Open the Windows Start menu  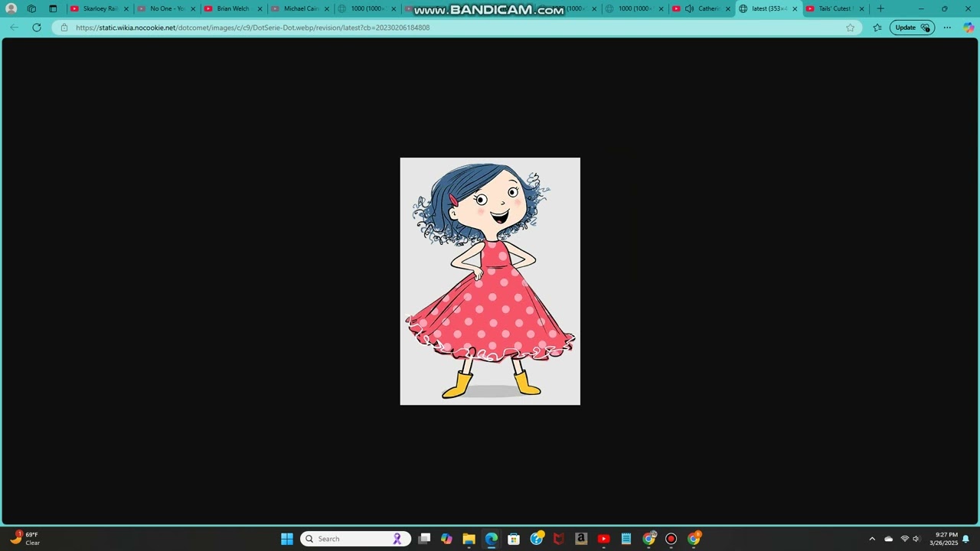[287, 539]
